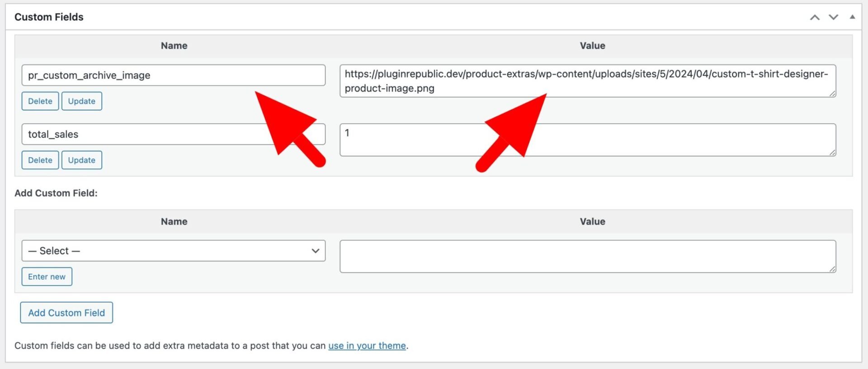Viewport: 868px width, 369px height.
Task: Click the Add Custom Field button
Action: (x=66, y=312)
